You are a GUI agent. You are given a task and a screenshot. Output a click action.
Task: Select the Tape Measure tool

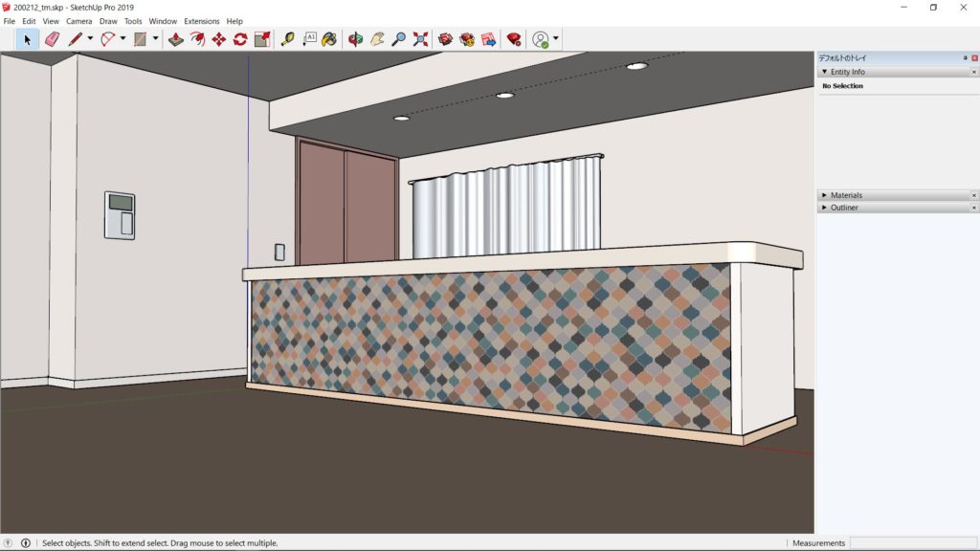287,39
